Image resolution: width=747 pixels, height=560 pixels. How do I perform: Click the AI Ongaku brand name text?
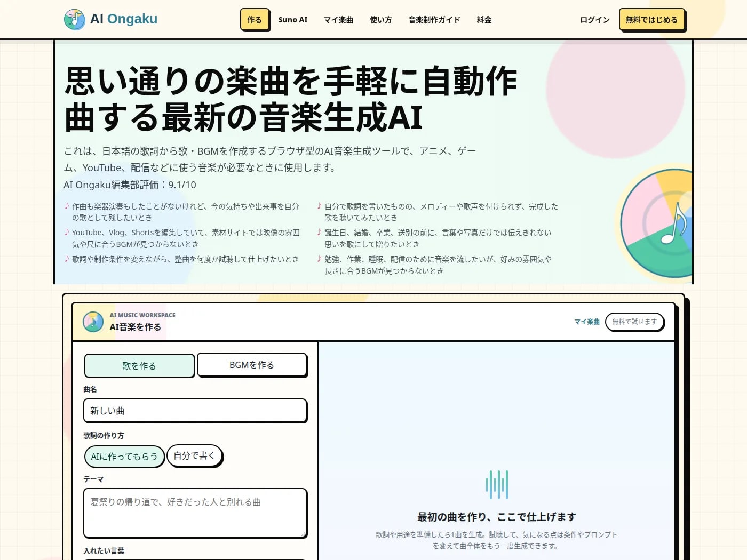point(124,19)
